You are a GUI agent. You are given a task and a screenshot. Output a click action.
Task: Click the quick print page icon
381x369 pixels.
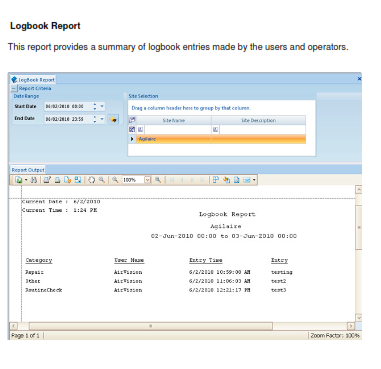pos(68,180)
